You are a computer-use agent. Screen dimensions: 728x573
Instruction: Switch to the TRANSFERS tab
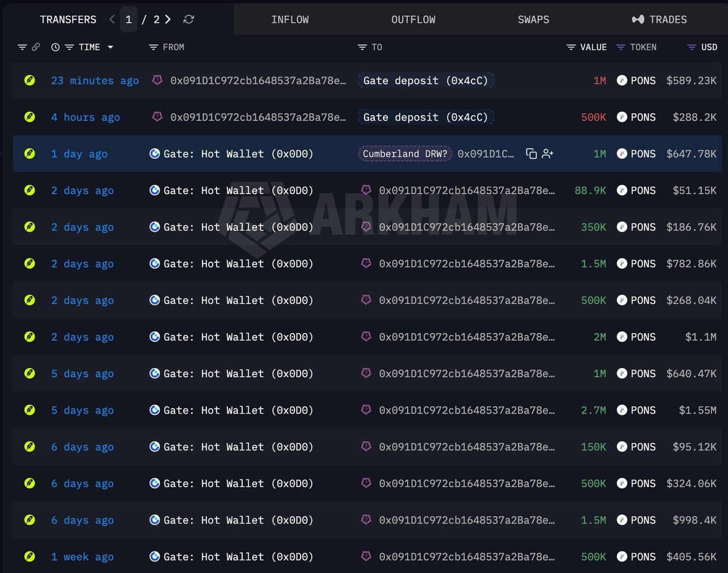pos(68,19)
